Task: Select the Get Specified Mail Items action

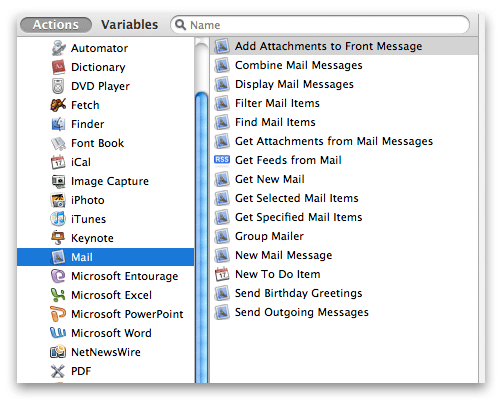Action: pyautogui.click(x=344, y=217)
